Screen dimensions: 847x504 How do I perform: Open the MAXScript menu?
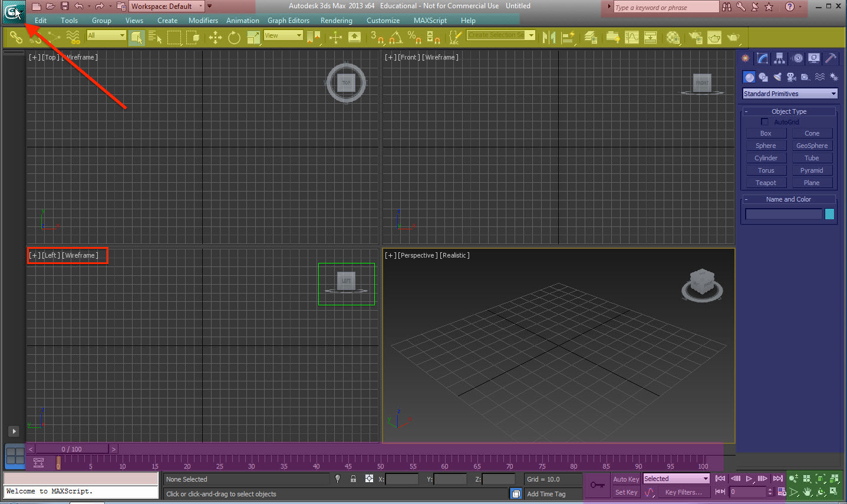click(x=430, y=20)
